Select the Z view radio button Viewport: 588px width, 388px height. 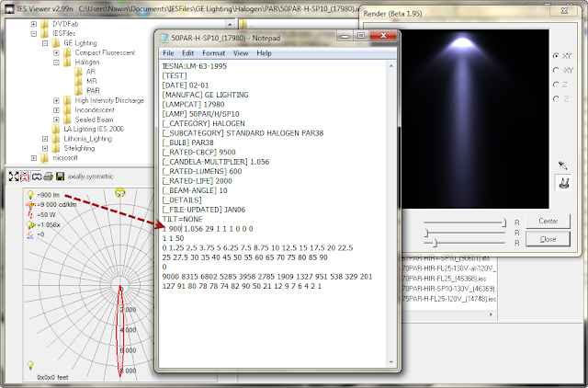[x=556, y=85]
